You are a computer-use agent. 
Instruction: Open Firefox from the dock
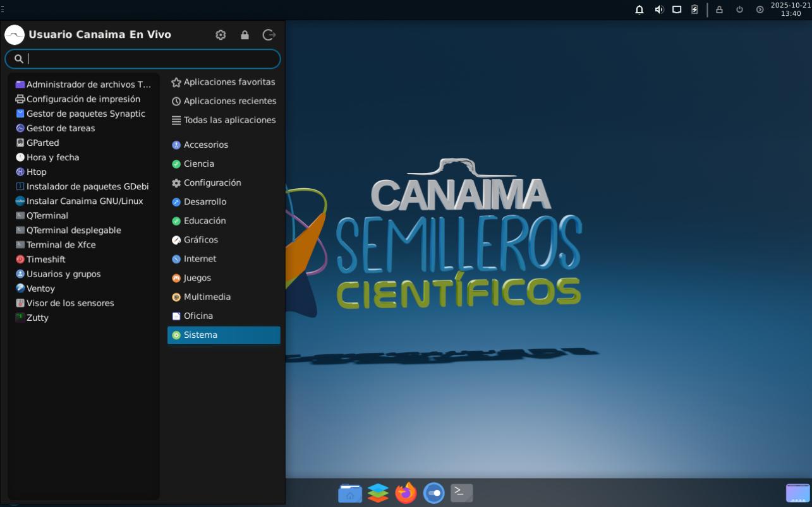(406, 492)
